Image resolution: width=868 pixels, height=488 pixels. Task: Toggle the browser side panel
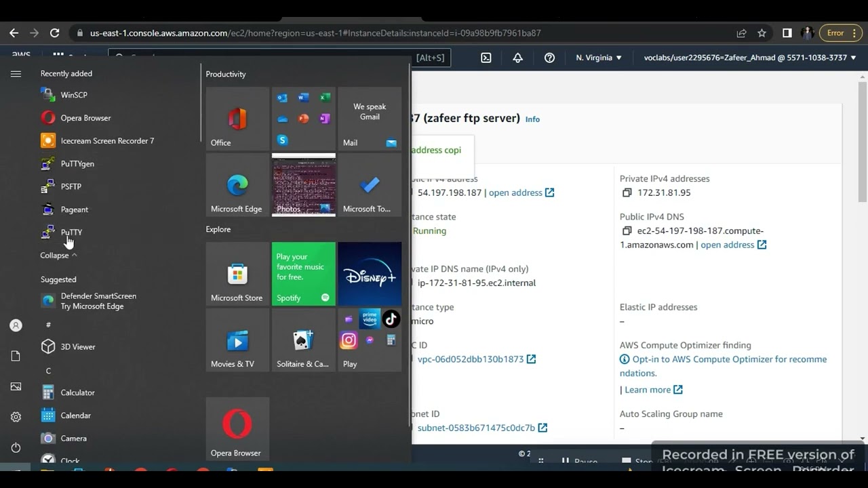[x=787, y=33]
